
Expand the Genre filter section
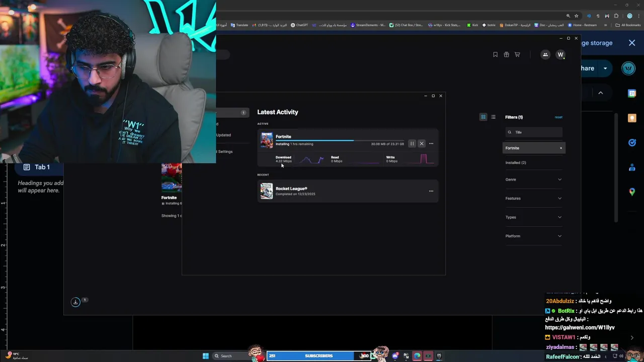tap(534, 179)
